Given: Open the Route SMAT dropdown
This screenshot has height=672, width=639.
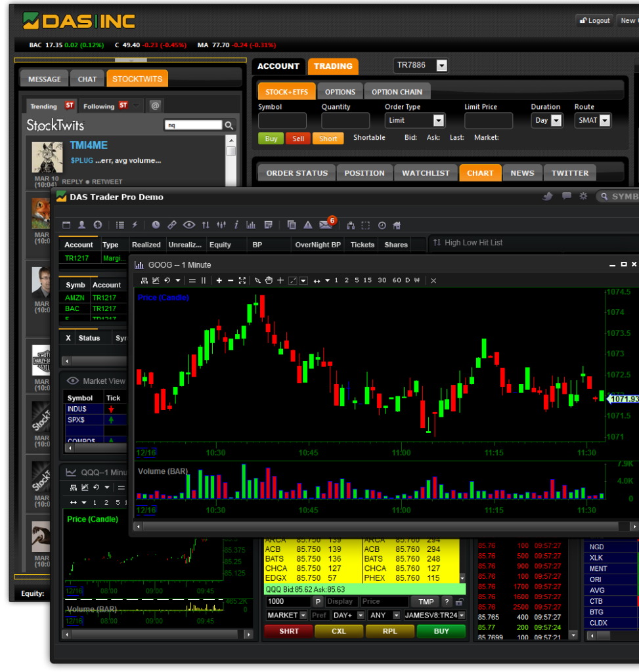Looking at the screenshot, I should 605,121.
